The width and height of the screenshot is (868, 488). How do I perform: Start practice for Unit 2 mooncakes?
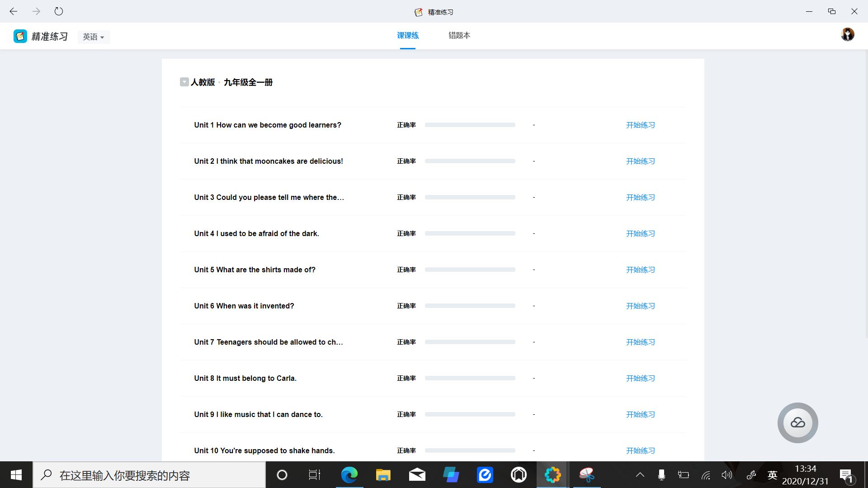tap(640, 161)
